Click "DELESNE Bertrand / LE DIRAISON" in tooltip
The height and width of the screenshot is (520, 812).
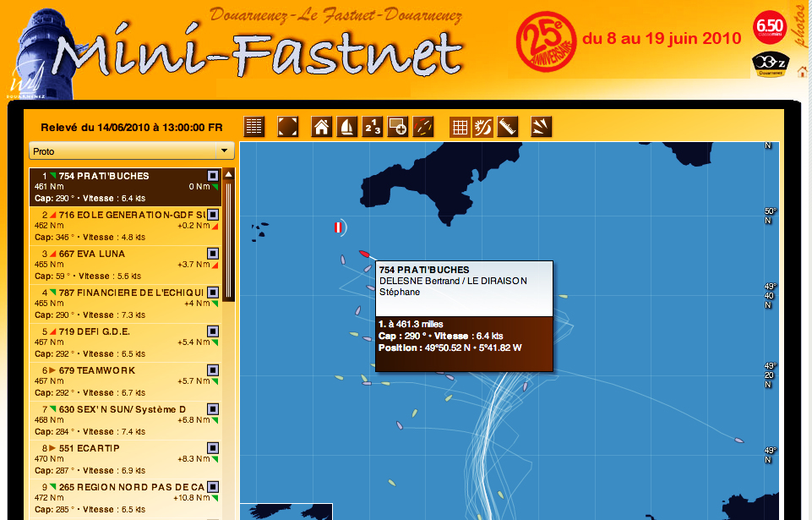pyautogui.click(x=453, y=281)
